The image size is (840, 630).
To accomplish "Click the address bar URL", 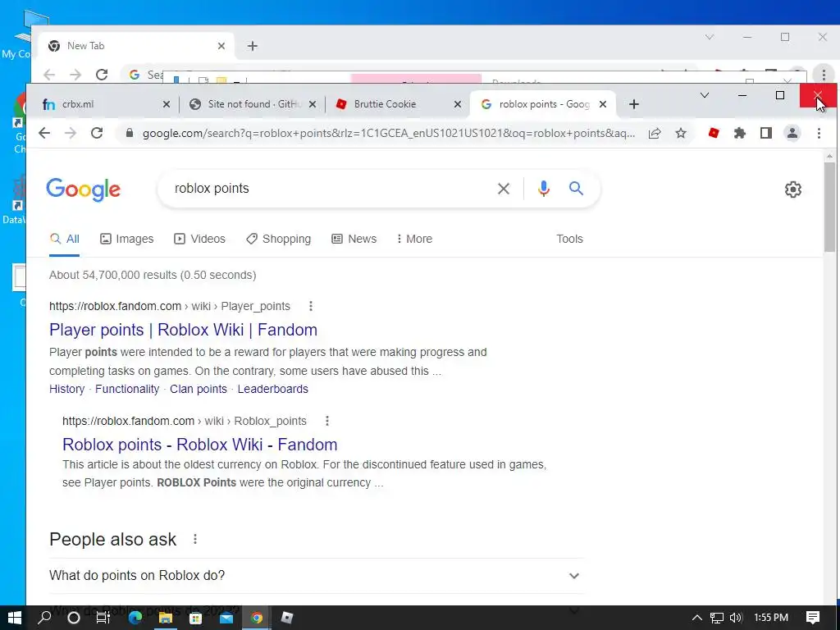I will point(388,133).
